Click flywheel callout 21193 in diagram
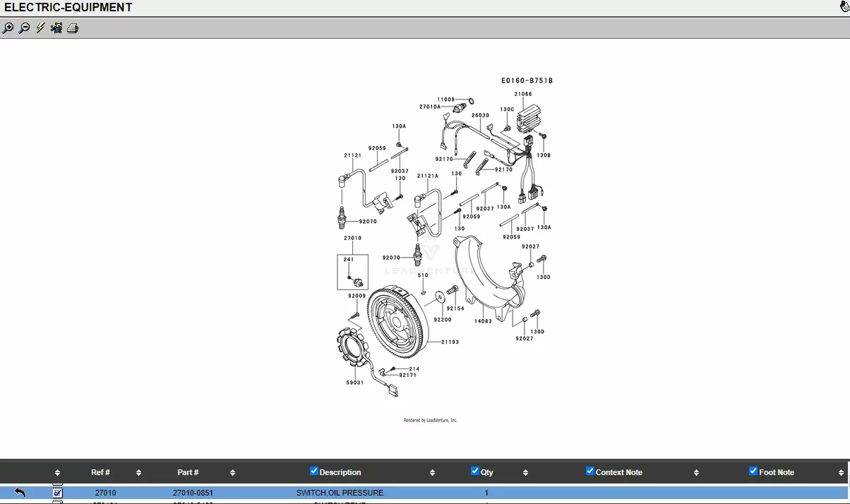This screenshot has height=504, width=850. click(450, 342)
